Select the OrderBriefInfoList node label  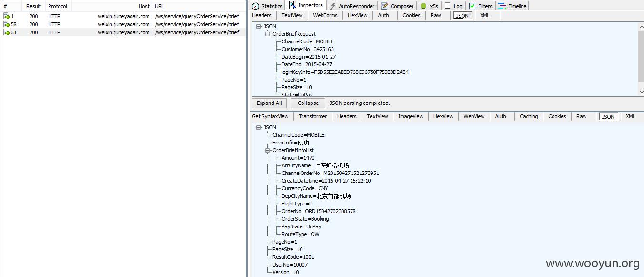293,150
